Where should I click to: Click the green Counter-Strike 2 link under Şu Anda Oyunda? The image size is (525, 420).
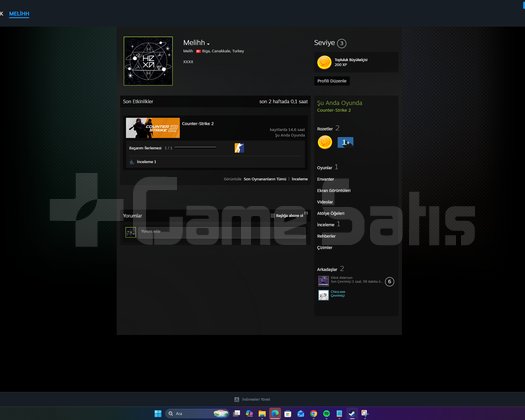pos(334,110)
